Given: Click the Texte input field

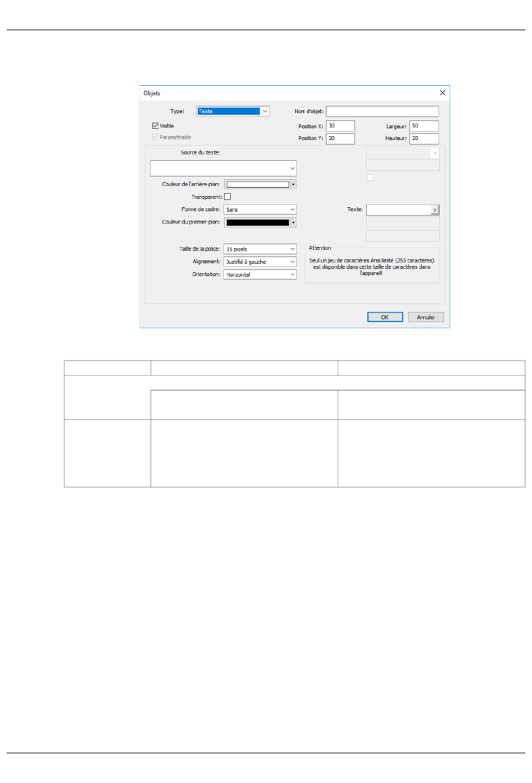Looking at the screenshot, I should 398,209.
